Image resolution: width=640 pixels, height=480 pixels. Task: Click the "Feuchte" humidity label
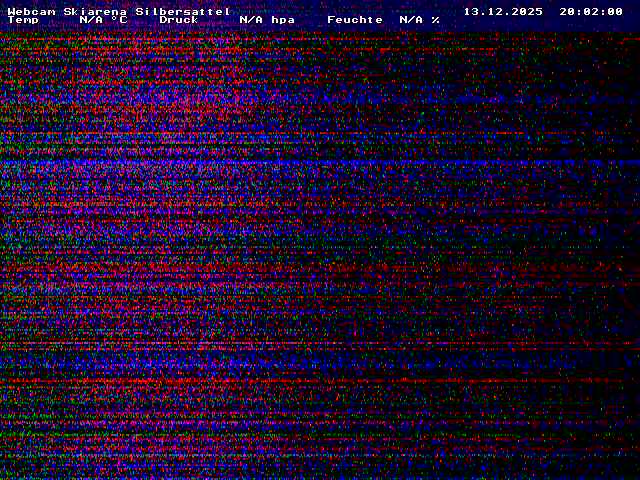coord(355,20)
